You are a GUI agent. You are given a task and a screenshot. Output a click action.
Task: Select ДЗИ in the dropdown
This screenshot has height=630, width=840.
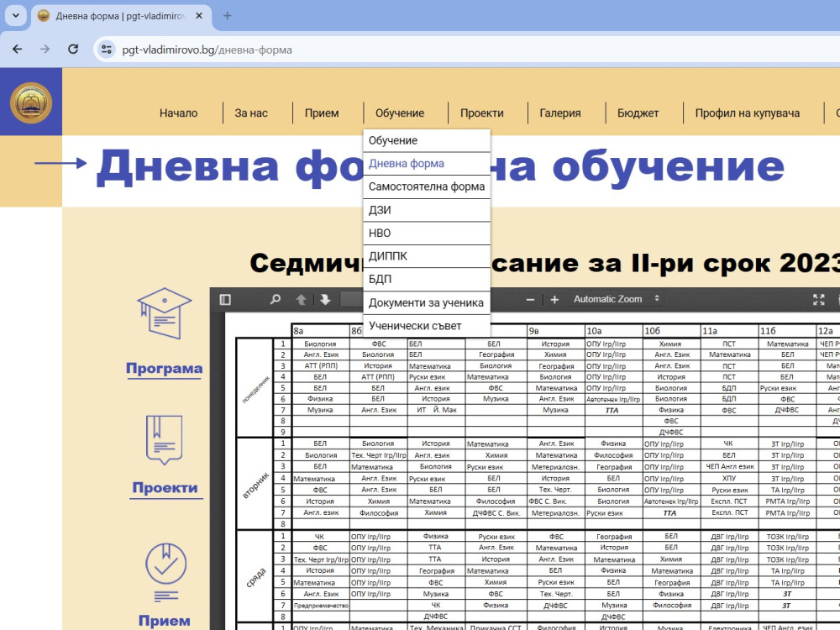pos(427,210)
